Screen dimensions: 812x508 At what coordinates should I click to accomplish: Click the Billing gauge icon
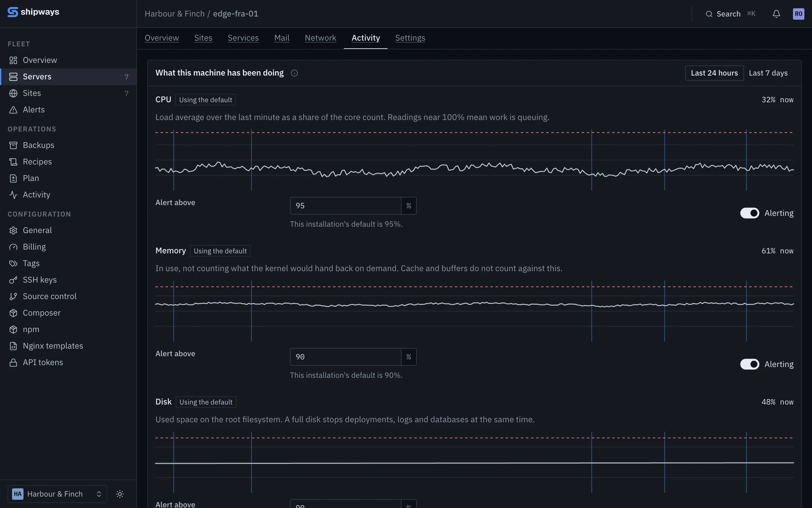coord(13,247)
